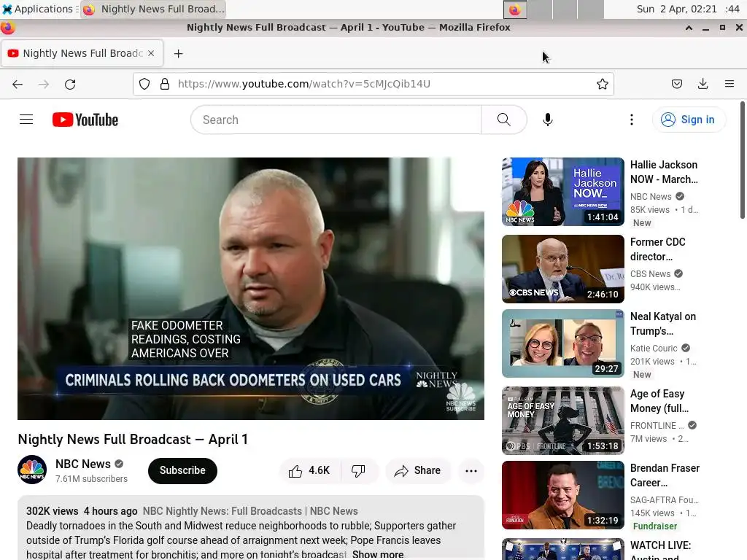Open Hallie Jackson NOW video thumbnail
This screenshot has height=560, width=747.
point(562,192)
